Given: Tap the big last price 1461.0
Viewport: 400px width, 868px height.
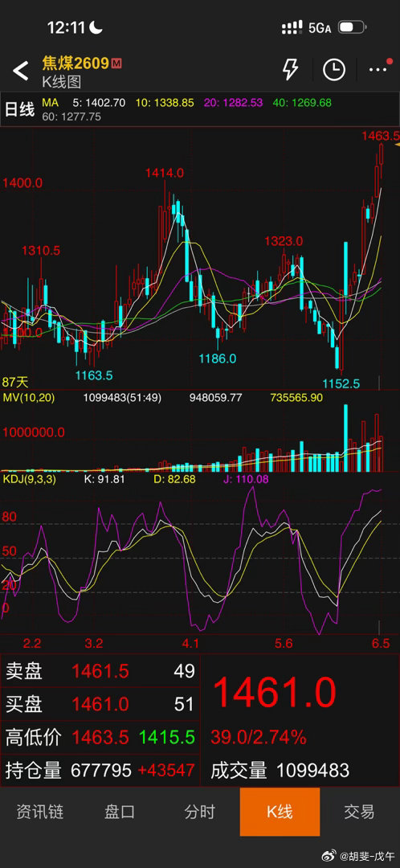Looking at the screenshot, I should tap(275, 692).
